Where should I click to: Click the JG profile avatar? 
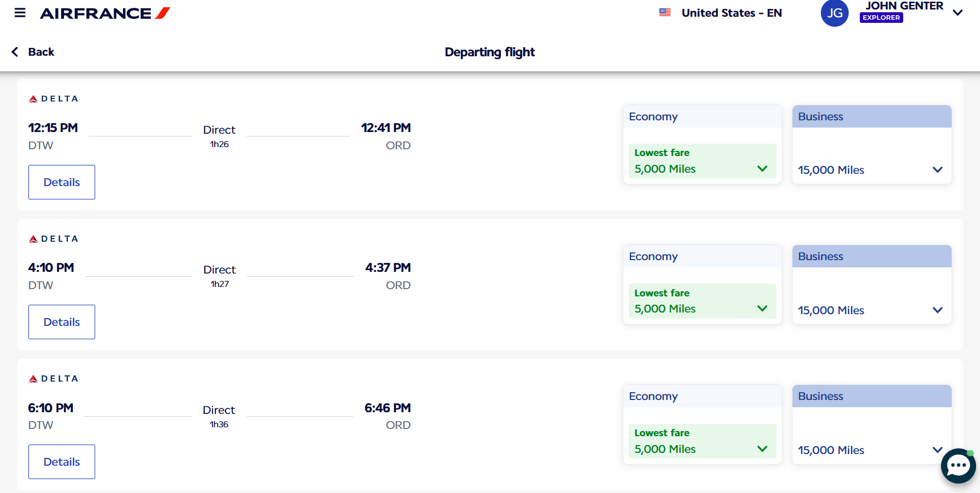(834, 13)
